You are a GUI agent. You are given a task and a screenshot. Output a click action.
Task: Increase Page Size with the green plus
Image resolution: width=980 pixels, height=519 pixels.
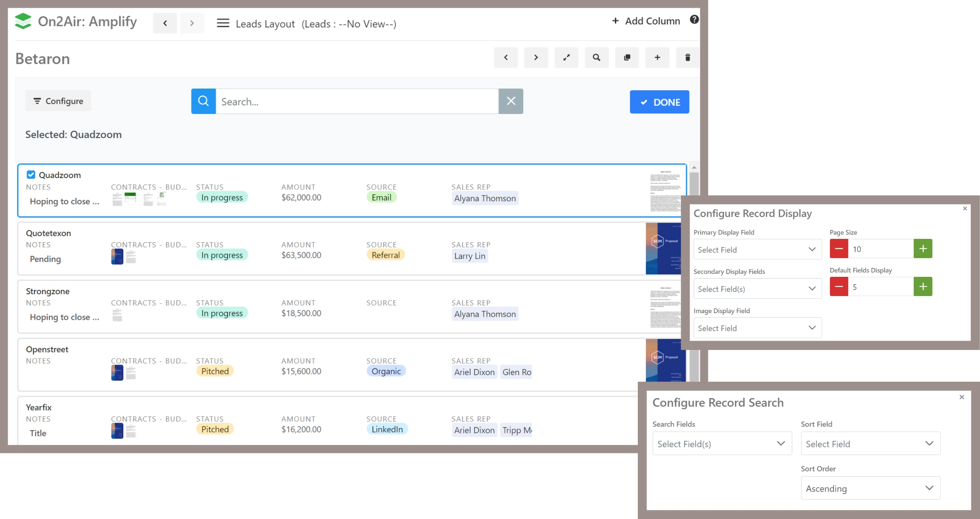click(923, 249)
